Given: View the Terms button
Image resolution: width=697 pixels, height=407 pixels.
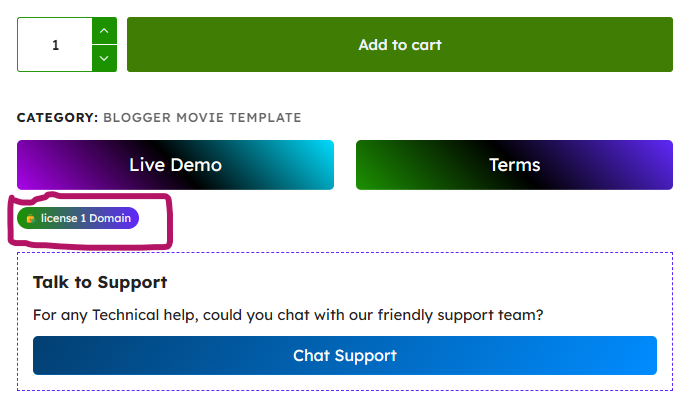Looking at the screenshot, I should [514, 165].
